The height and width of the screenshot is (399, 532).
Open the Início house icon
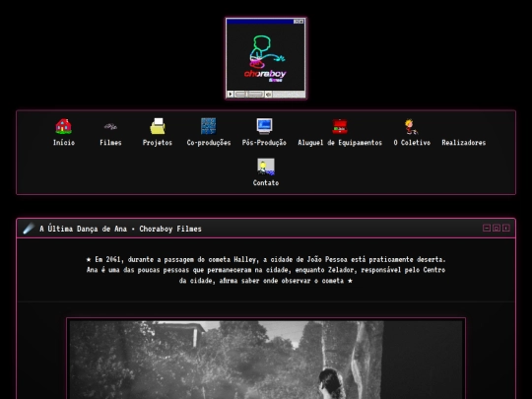click(63, 126)
